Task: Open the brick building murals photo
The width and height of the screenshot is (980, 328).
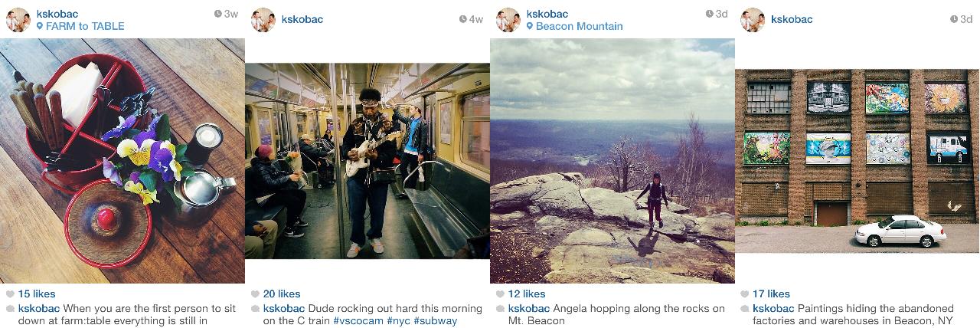Action: (x=857, y=161)
